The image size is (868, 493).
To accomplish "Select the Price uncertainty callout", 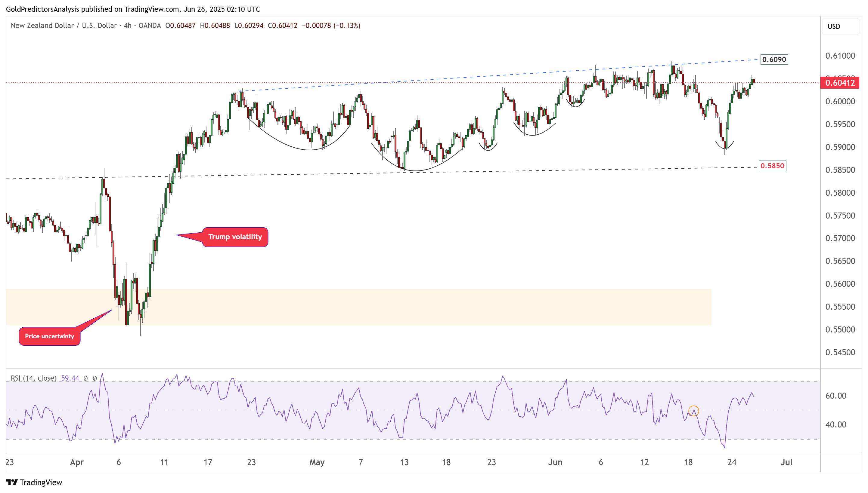I will [49, 336].
